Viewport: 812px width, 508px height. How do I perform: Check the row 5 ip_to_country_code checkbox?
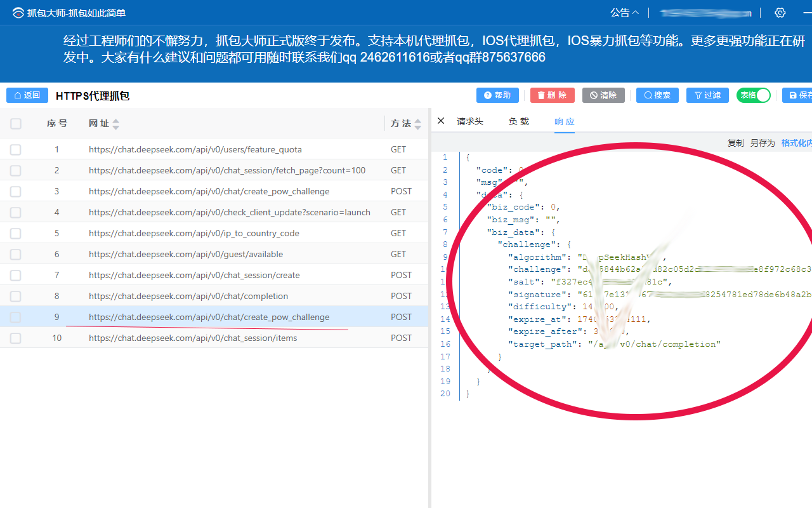(16, 234)
